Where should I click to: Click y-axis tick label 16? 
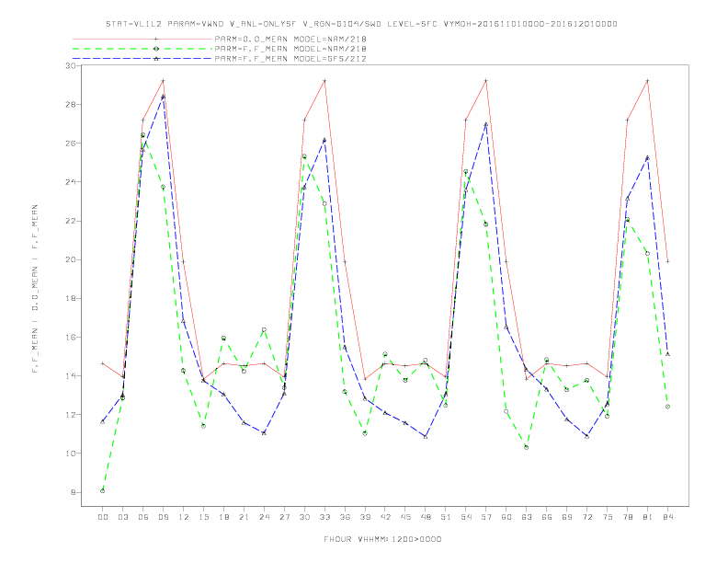(x=71, y=338)
